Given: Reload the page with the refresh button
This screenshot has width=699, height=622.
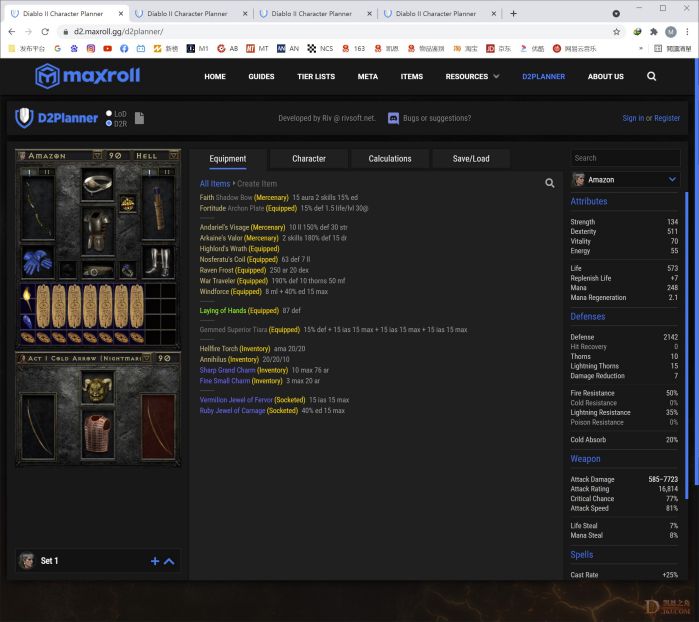Looking at the screenshot, I should click(45, 32).
